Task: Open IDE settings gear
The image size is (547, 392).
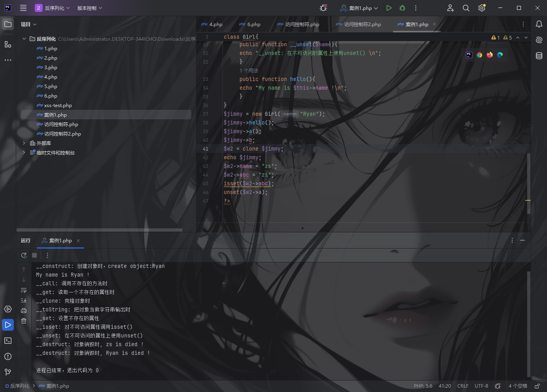Action: click(x=482, y=8)
